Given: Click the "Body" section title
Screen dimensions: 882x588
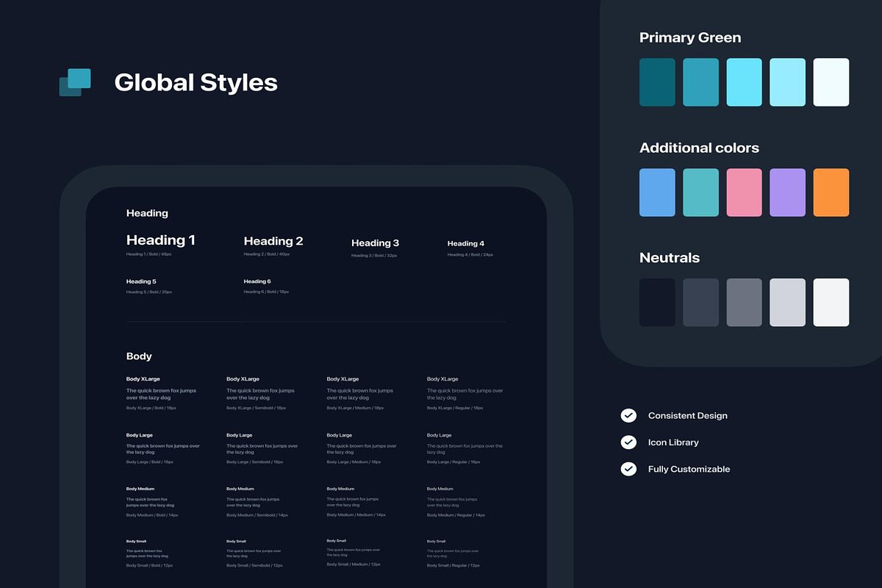Looking at the screenshot, I should click(x=139, y=356).
